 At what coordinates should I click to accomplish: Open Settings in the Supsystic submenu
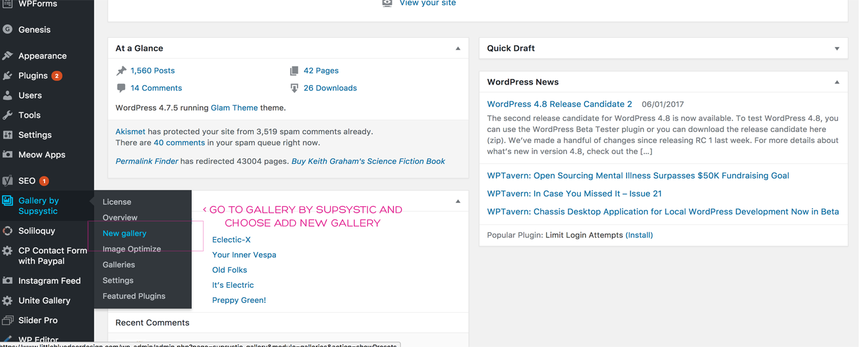click(x=118, y=280)
